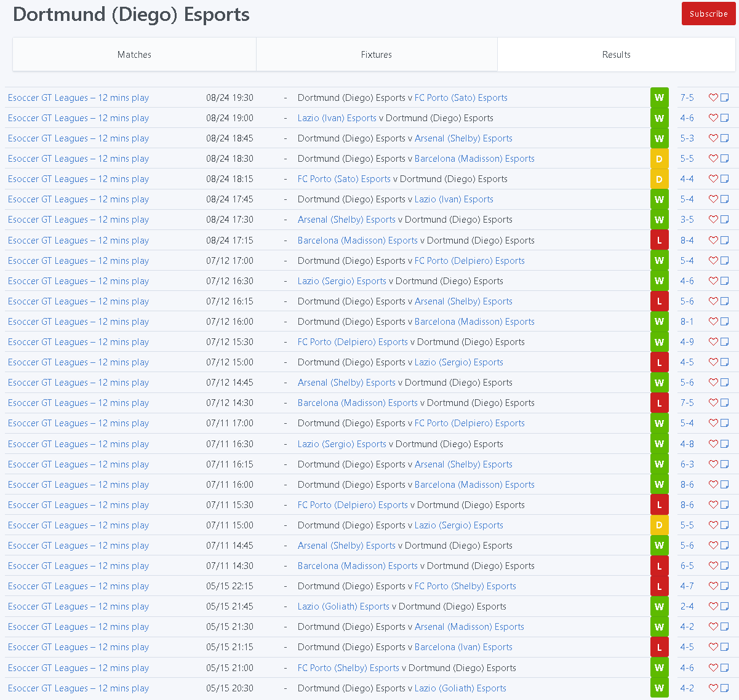Click note icon on 07/12 14:45 row
This screenshot has width=739, height=700.
point(724,382)
